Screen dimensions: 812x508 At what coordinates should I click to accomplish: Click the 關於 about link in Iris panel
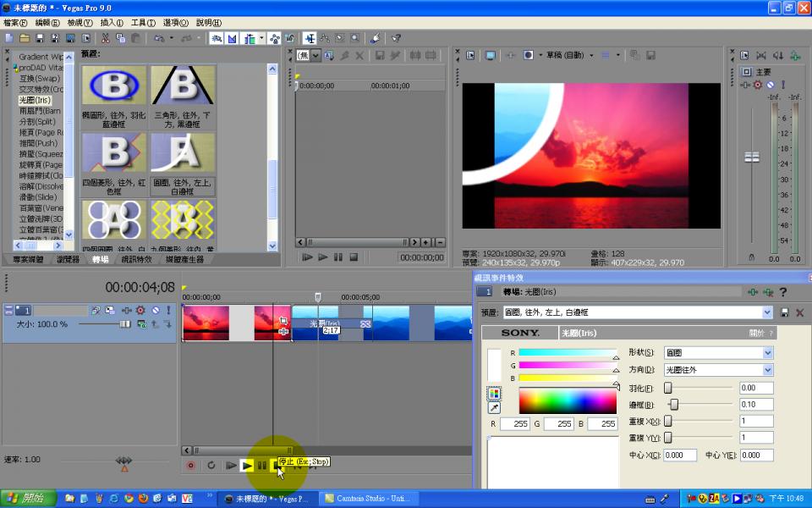pyautogui.click(x=756, y=333)
